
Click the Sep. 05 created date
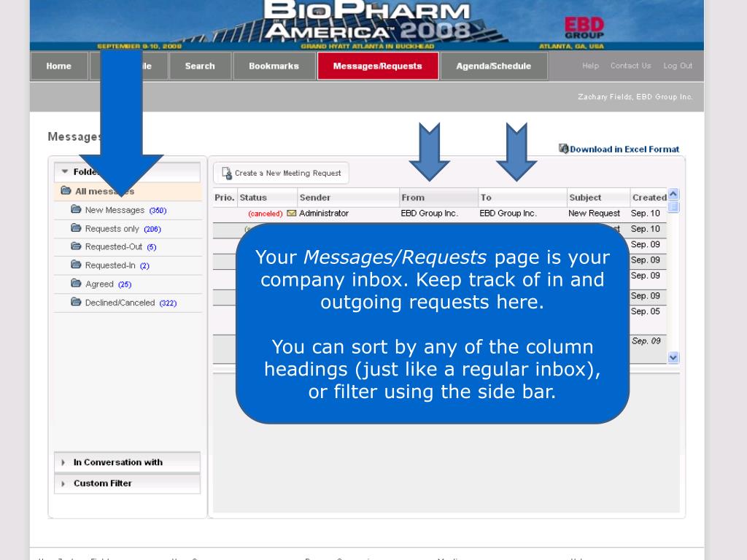646,311
